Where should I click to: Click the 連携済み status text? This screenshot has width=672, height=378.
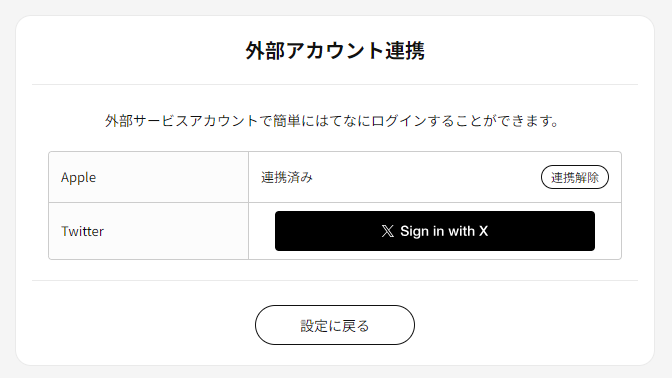[287, 177]
